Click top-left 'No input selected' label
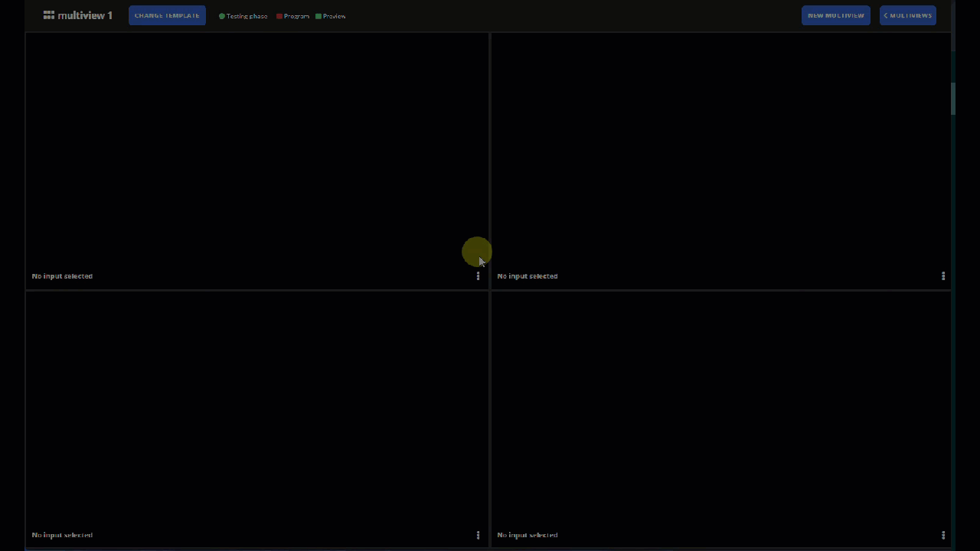This screenshot has height=551, width=980. 62,276
